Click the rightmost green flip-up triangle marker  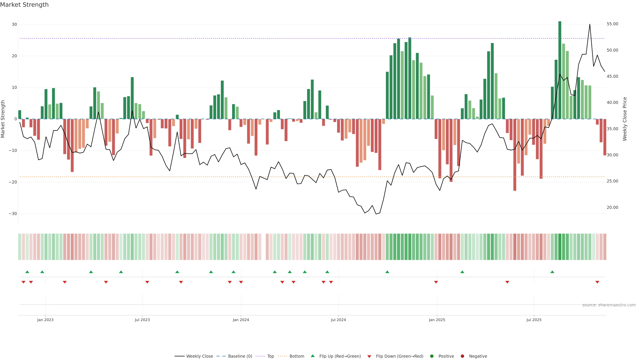coord(552,272)
